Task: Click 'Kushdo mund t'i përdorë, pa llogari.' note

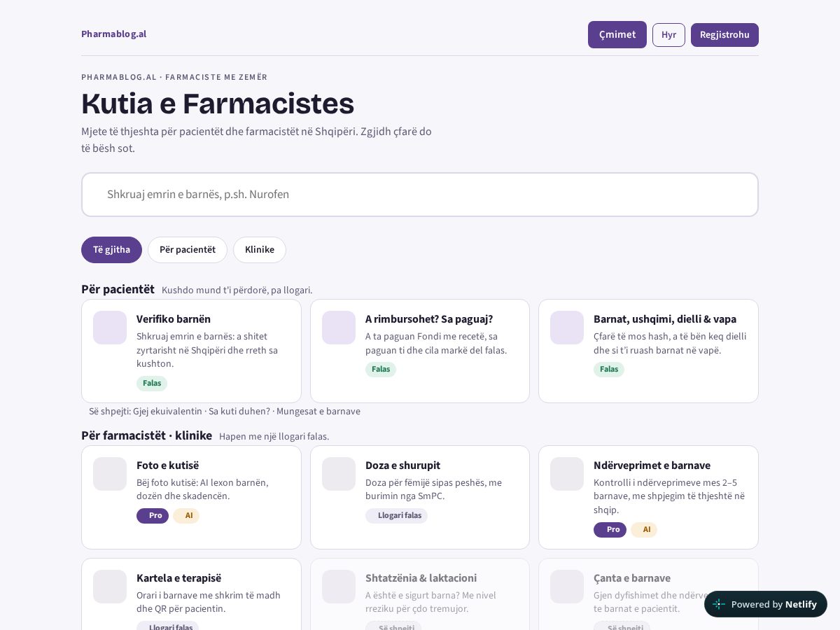Action: [237, 290]
